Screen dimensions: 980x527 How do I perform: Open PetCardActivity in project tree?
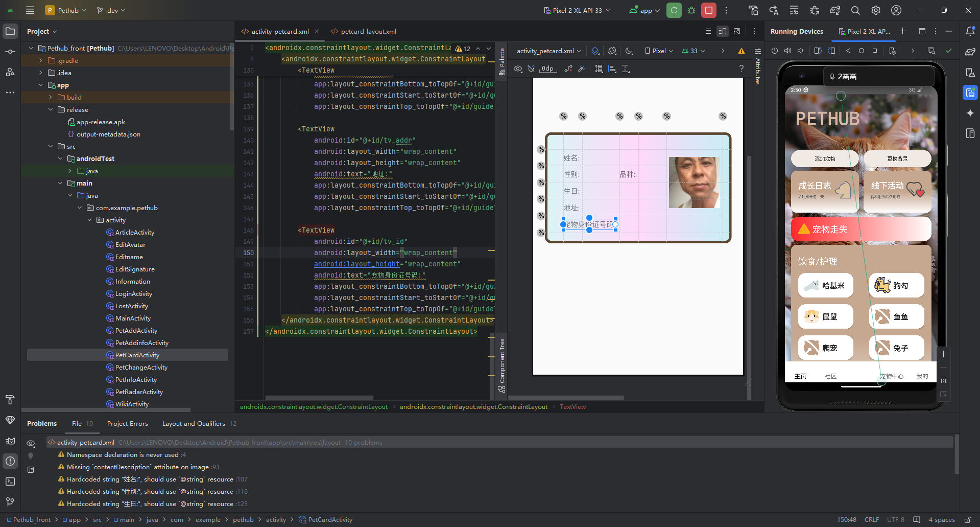pos(137,355)
